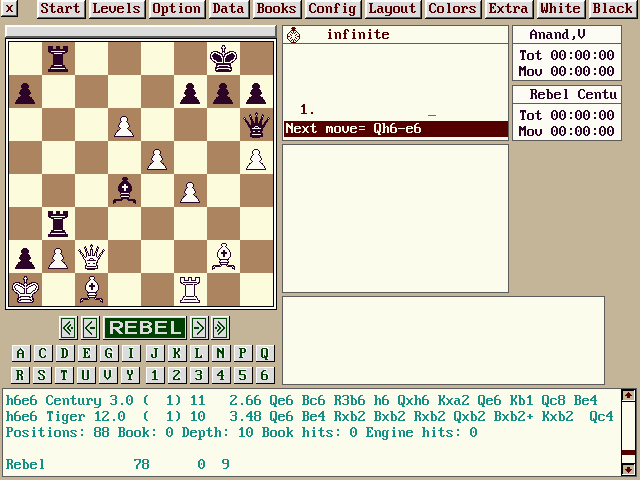Select the white king on a1
Screen dimensions: 640x480
(x=25, y=290)
